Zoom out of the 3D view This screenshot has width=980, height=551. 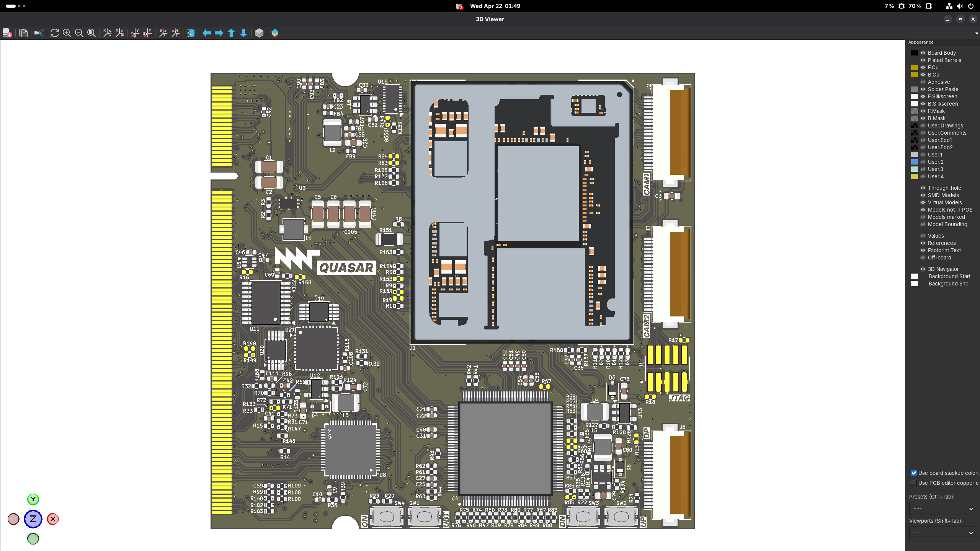tap(79, 33)
